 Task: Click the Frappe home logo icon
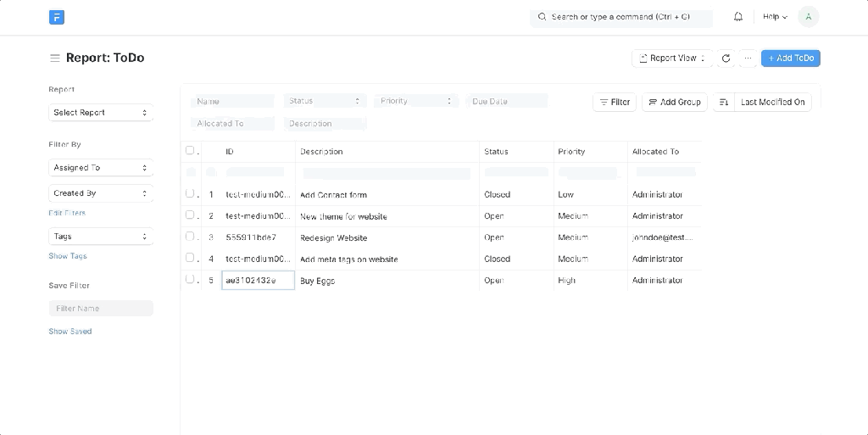pos(57,17)
